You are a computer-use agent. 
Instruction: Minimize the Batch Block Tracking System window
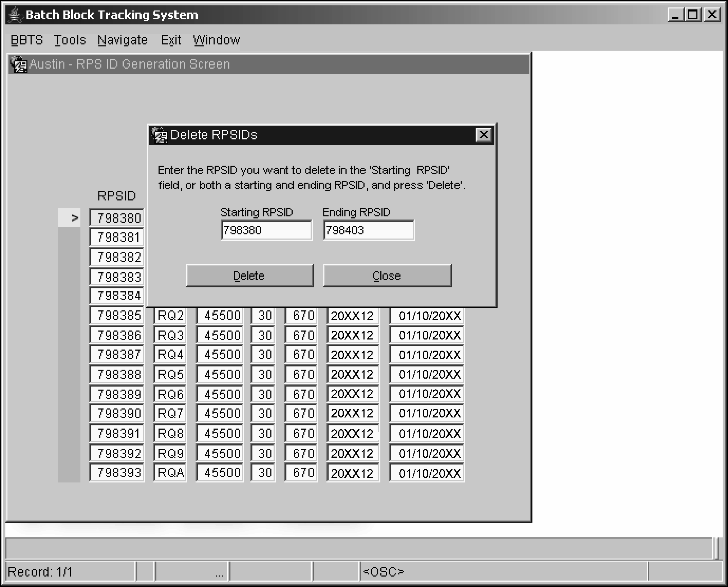pos(676,15)
